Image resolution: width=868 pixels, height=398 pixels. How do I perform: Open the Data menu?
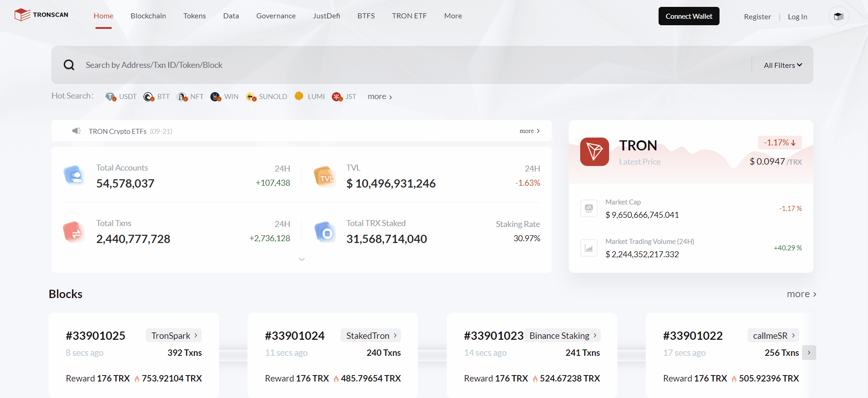(x=231, y=16)
